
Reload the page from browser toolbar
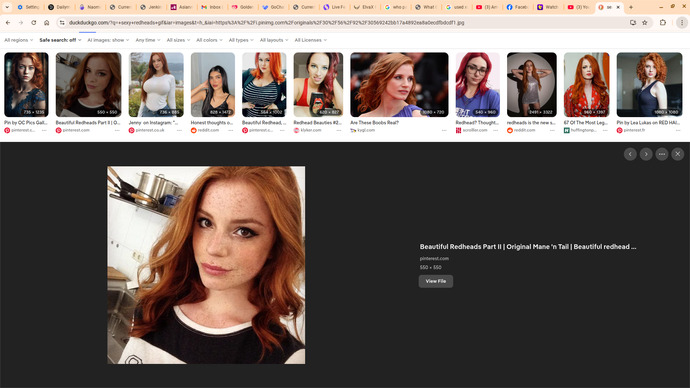pos(33,22)
